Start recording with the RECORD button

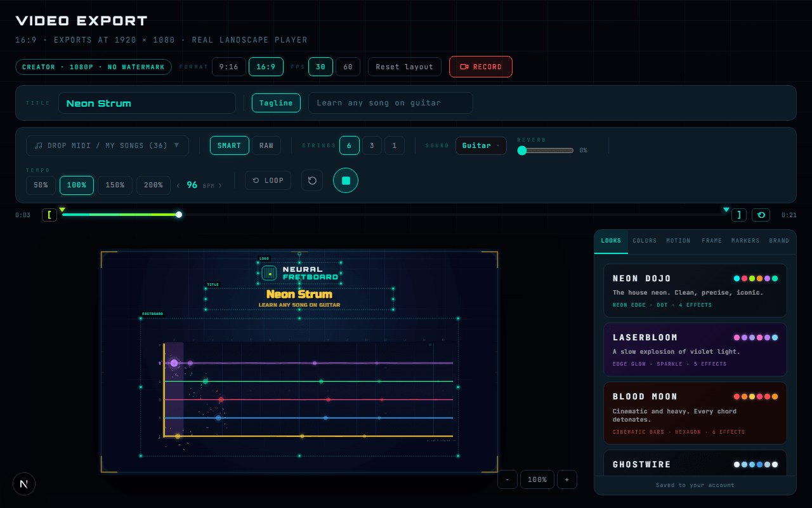481,67
